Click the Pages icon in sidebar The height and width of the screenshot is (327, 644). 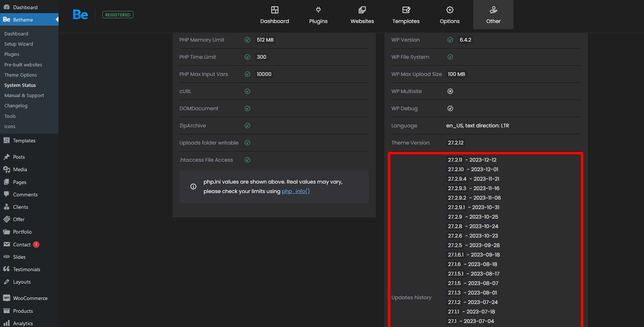pos(7,182)
